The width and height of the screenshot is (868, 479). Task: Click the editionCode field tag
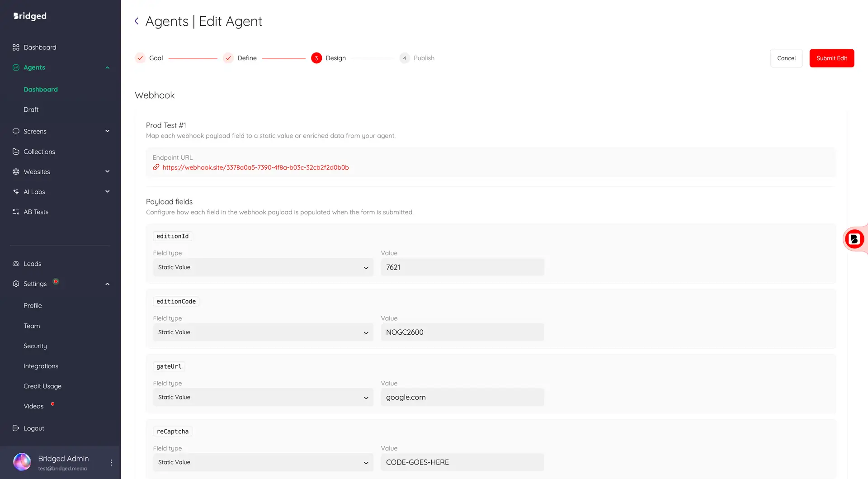click(176, 301)
